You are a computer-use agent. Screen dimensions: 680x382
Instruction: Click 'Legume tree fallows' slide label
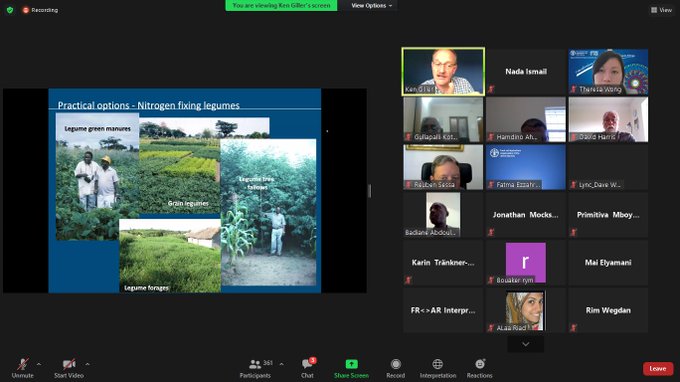pyautogui.click(x=257, y=183)
